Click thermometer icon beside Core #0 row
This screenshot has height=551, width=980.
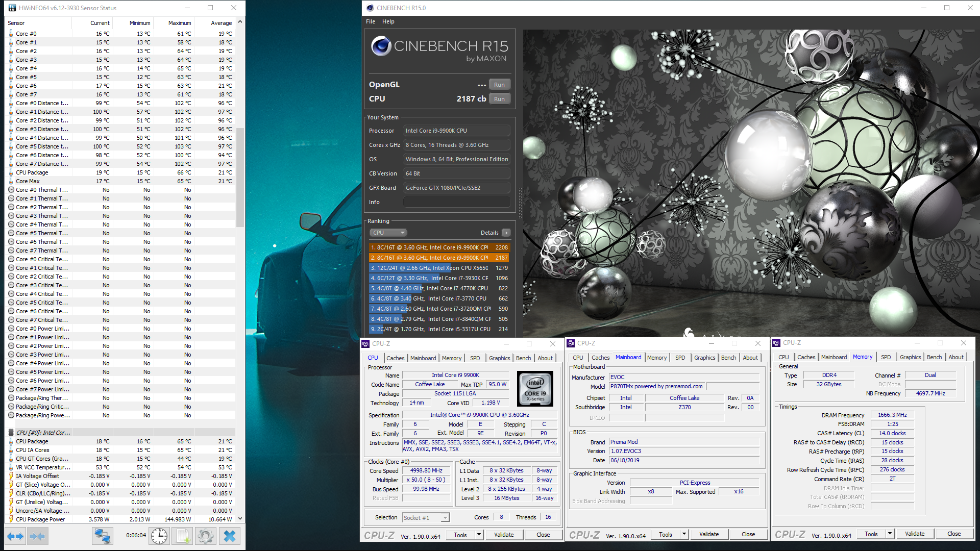pos(11,34)
